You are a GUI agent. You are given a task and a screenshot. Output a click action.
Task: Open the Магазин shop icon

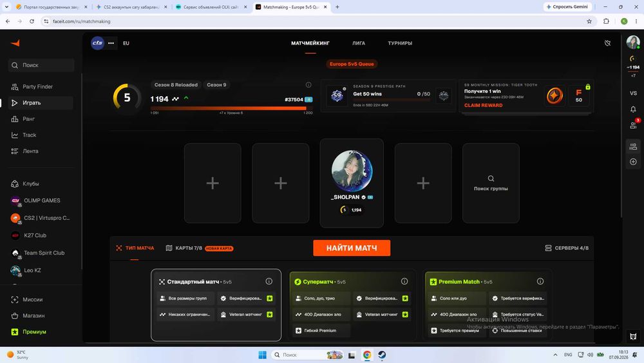coord(15,316)
